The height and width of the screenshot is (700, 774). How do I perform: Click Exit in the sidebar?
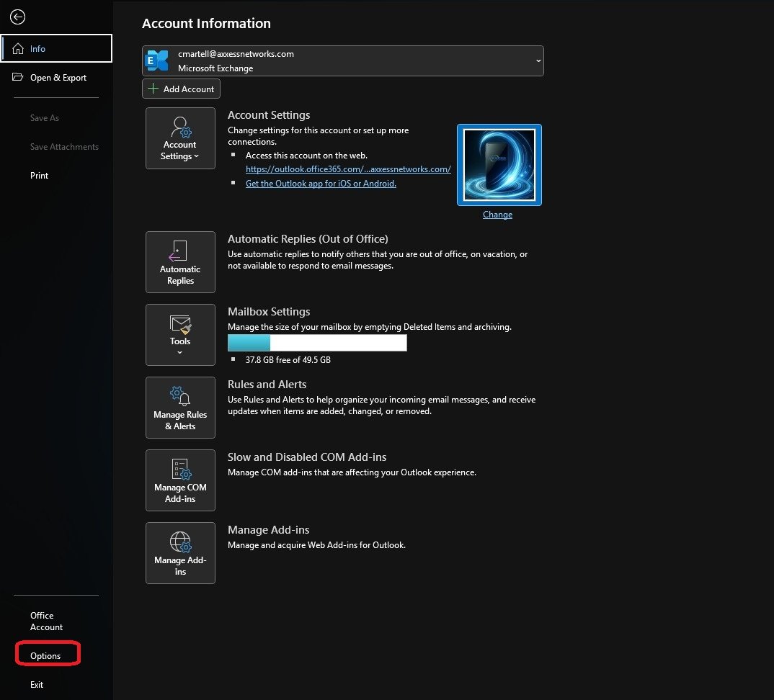click(37, 685)
